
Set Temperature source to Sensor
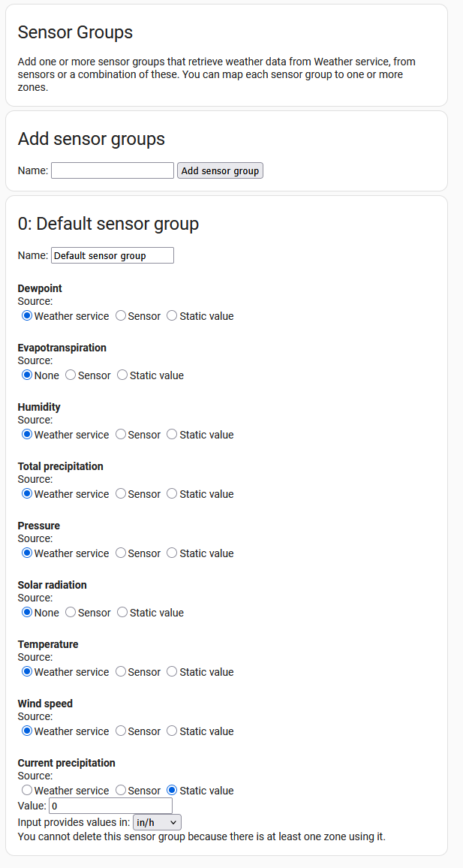point(121,672)
